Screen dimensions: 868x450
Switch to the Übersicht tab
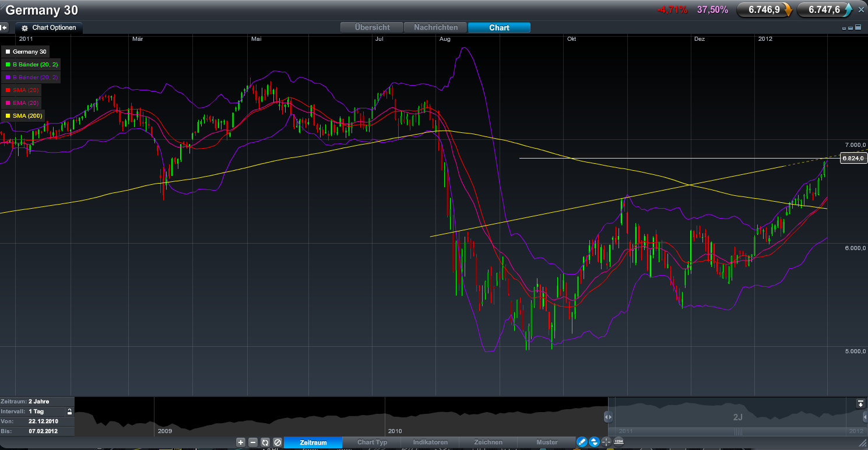372,27
